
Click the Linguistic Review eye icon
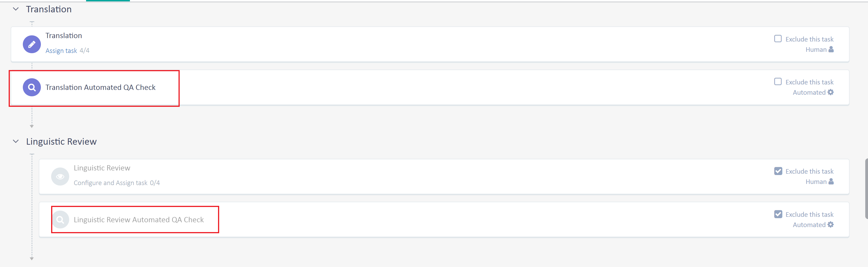click(60, 176)
